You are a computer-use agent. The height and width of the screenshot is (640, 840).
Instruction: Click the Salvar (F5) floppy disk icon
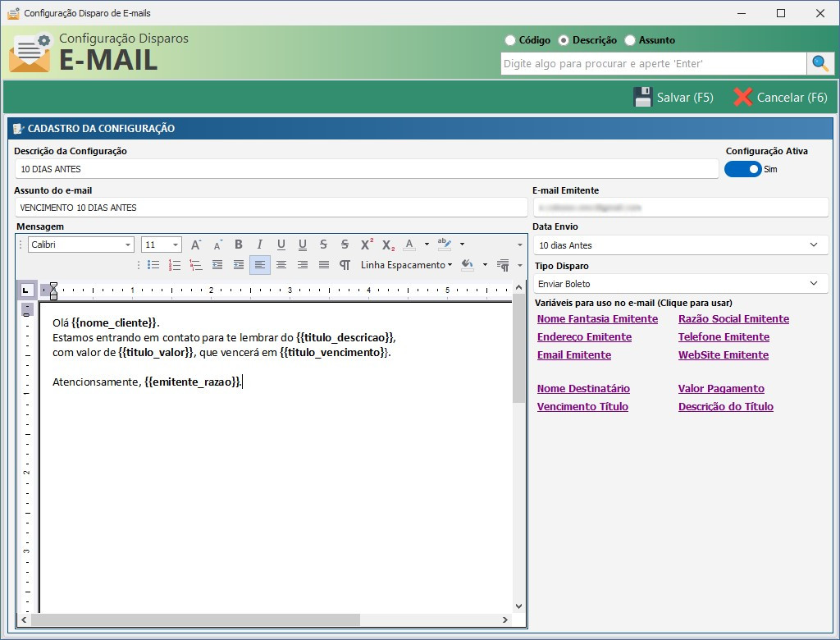coord(642,97)
